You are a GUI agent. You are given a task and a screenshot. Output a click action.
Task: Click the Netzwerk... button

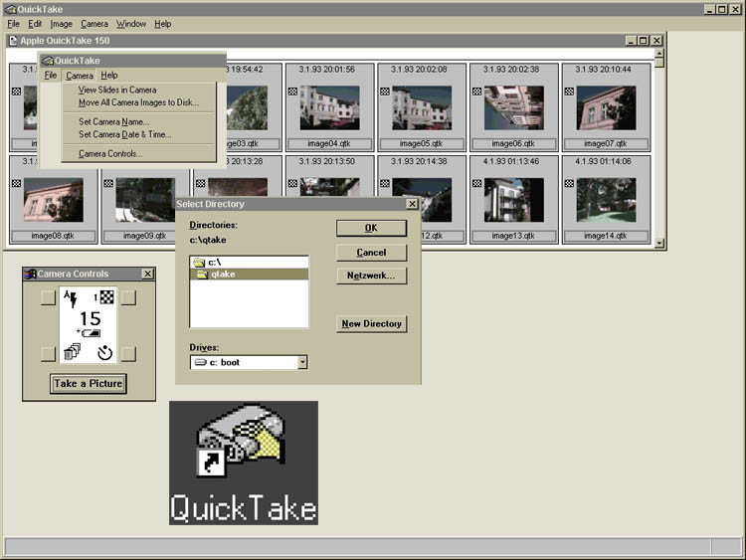click(371, 276)
